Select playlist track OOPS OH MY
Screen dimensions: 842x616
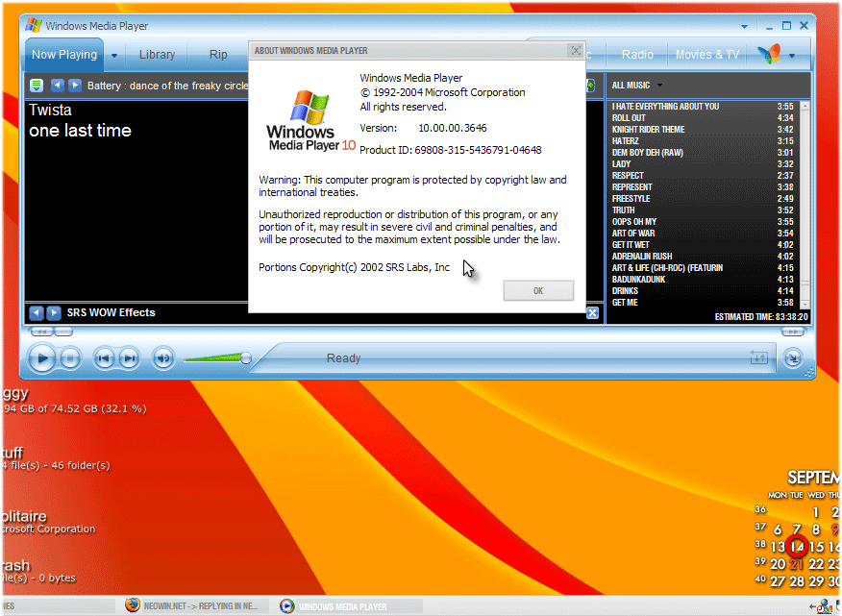(703, 222)
